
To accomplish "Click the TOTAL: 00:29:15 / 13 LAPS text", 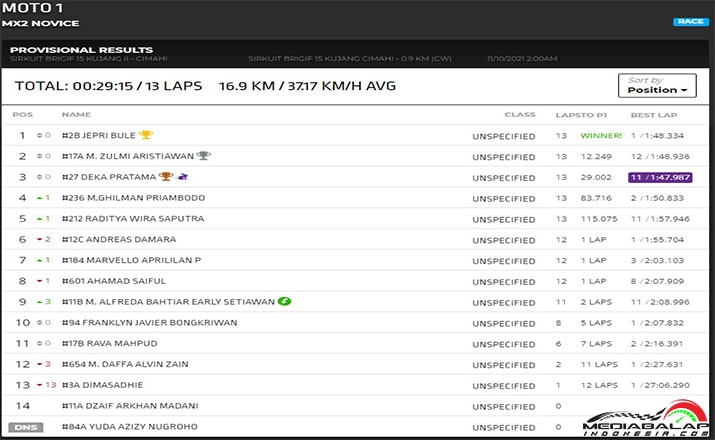I will click(108, 86).
